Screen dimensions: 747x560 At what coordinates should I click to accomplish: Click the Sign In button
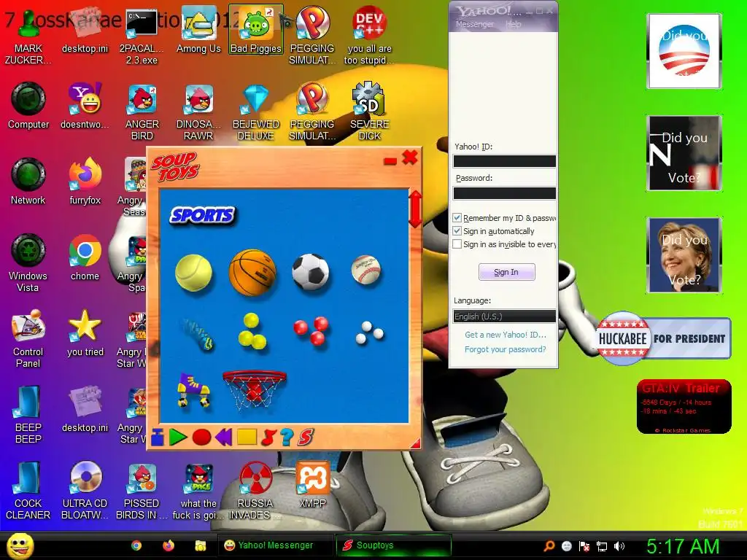tap(506, 272)
